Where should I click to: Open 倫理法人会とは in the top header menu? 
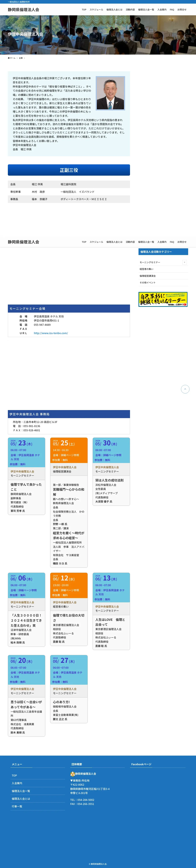tap(114, 10)
